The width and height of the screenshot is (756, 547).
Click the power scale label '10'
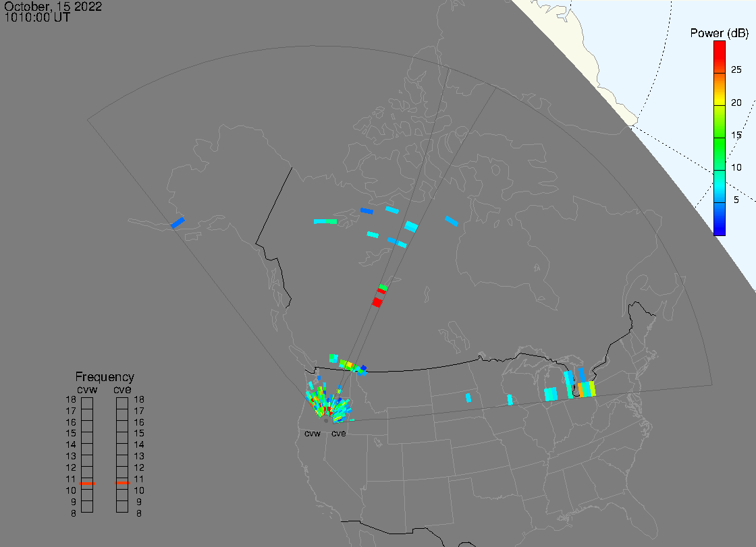[736, 168]
